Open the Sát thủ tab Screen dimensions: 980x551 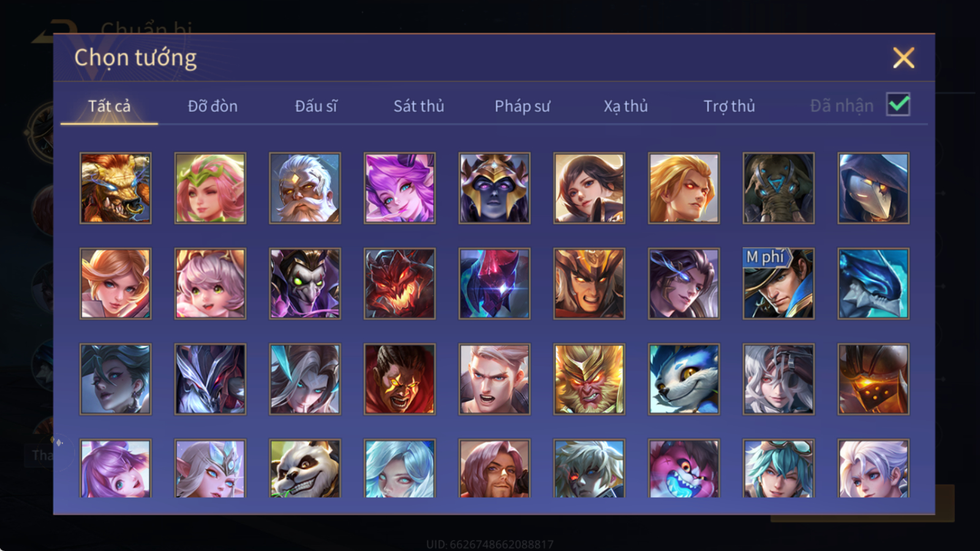(x=419, y=106)
